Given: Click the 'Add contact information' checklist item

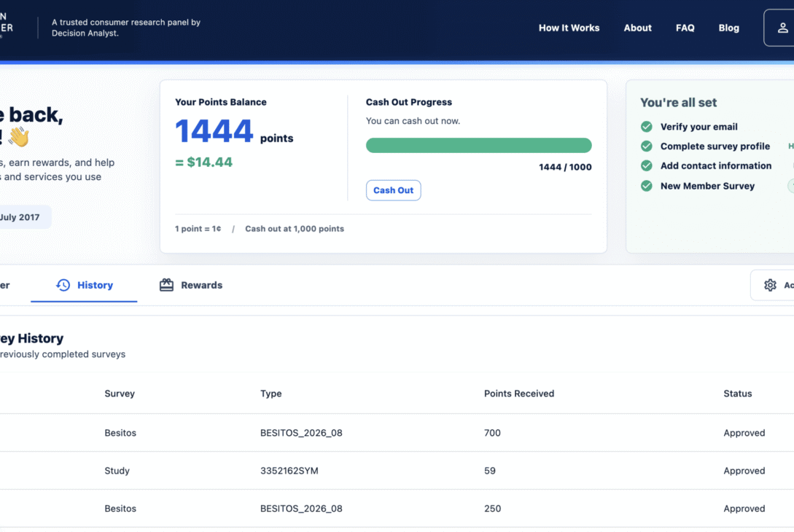Looking at the screenshot, I should pyautogui.click(x=716, y=165).
